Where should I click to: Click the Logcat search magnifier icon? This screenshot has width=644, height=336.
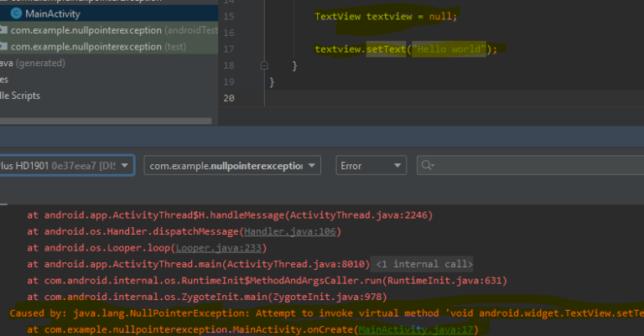click(428, 166)
